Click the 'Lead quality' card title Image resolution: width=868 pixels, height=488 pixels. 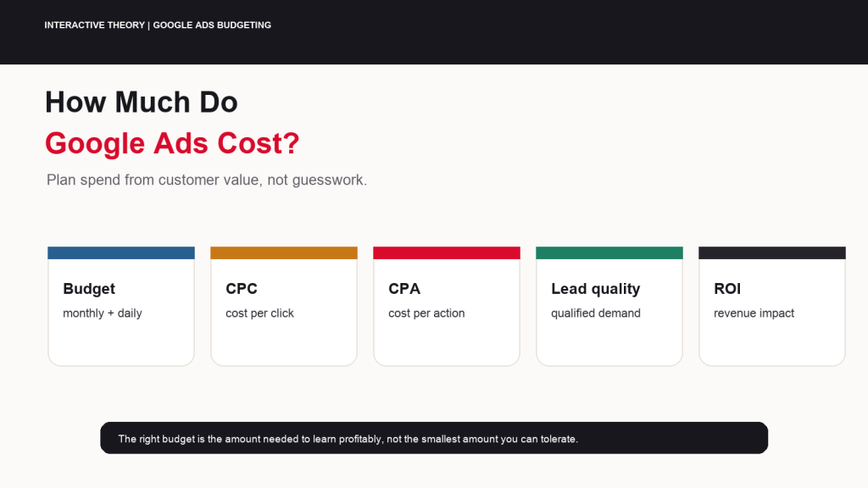pos(596,289)
